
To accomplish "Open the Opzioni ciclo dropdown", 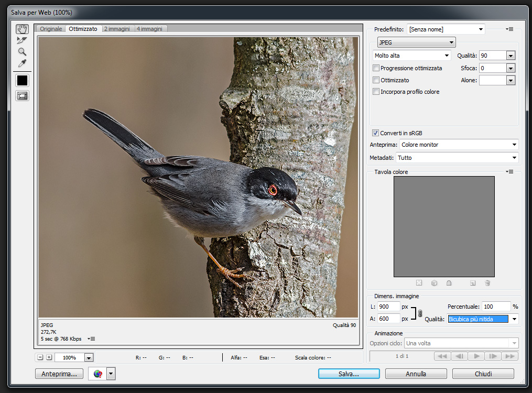I will (461, 343).
